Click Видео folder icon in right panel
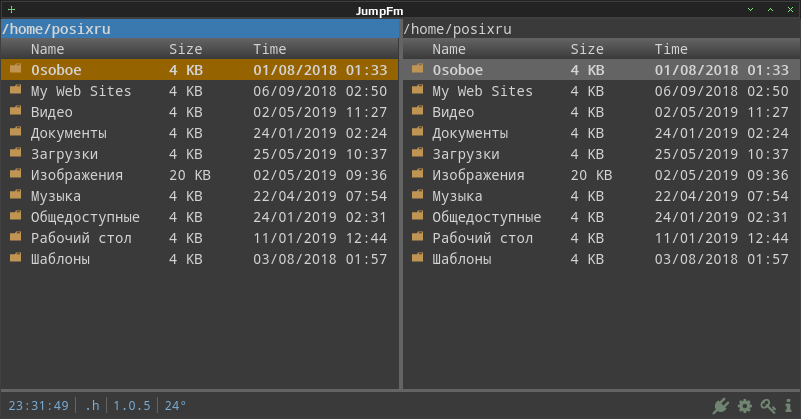This screenshot has height=419, width=801. pos(417,110)
